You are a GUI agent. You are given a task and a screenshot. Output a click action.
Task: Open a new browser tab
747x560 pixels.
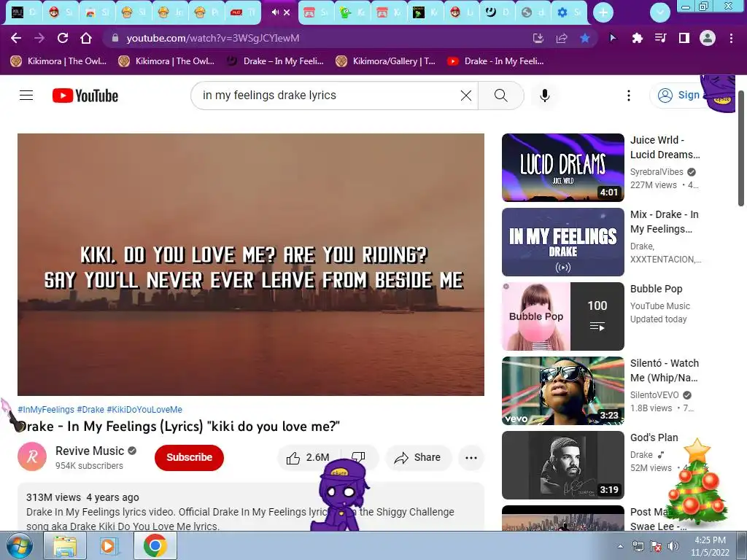tap(603, 12)
